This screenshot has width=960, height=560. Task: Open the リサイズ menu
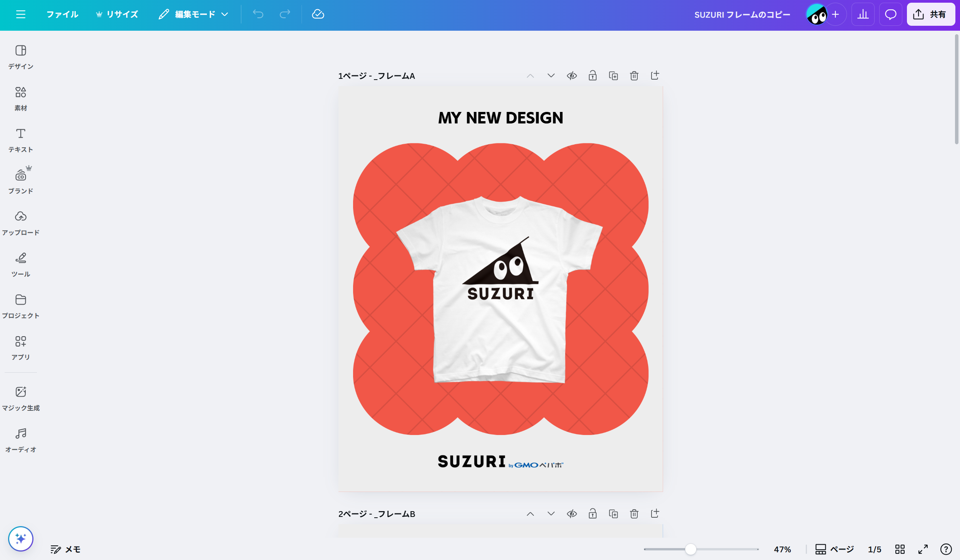coord(117,15)
